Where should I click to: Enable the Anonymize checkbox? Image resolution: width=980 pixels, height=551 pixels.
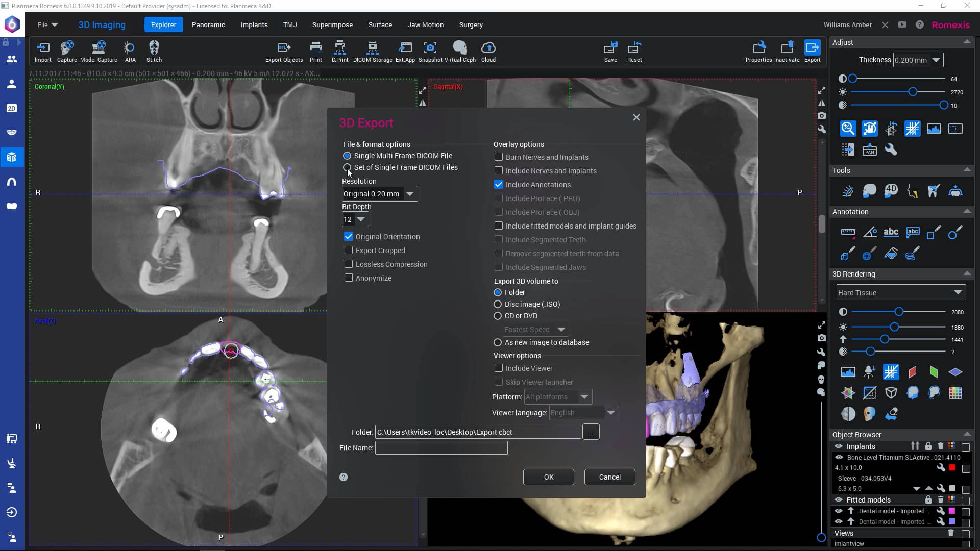click(349, 278)
